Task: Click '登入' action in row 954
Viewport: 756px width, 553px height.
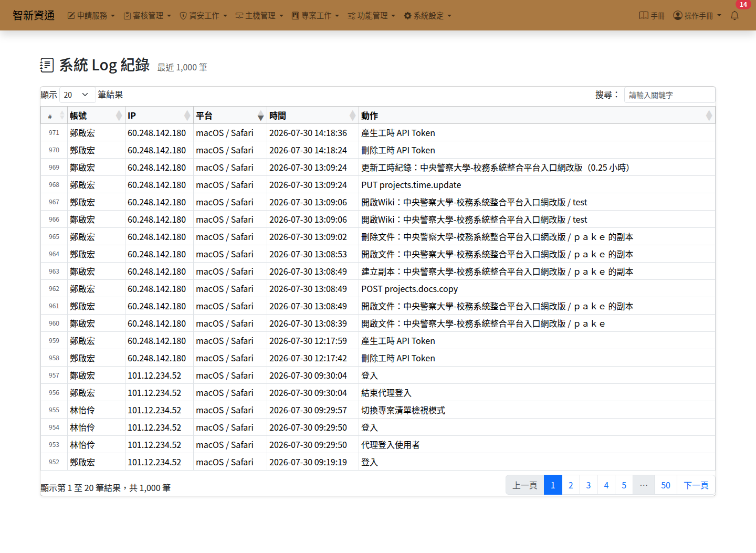Action: (370, 427)
